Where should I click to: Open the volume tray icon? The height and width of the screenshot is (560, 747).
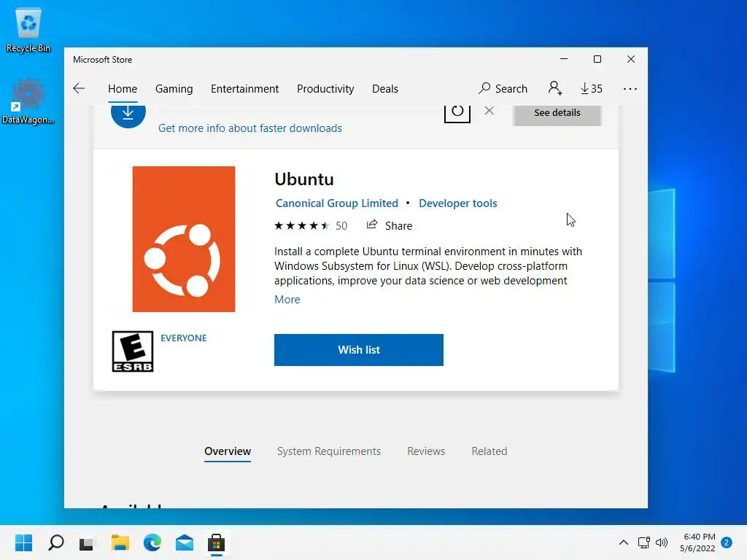click(x=662, y=542)
